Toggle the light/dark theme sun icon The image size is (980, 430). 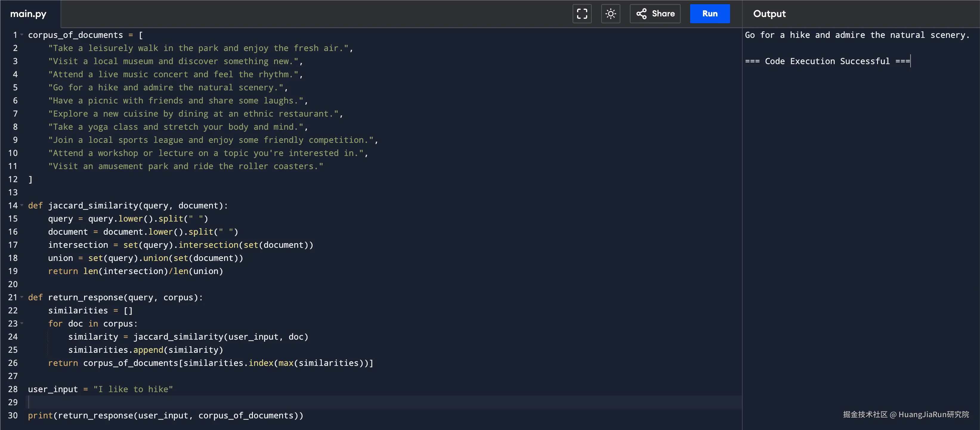[x=610, y=14]
